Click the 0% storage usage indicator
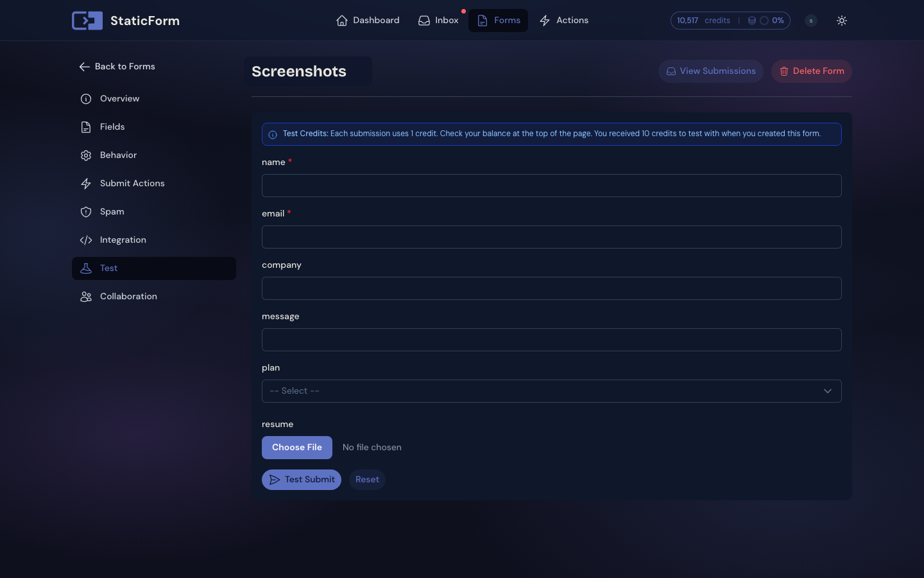The width and height of the screenshot is (924, 578). coord(772,21)
